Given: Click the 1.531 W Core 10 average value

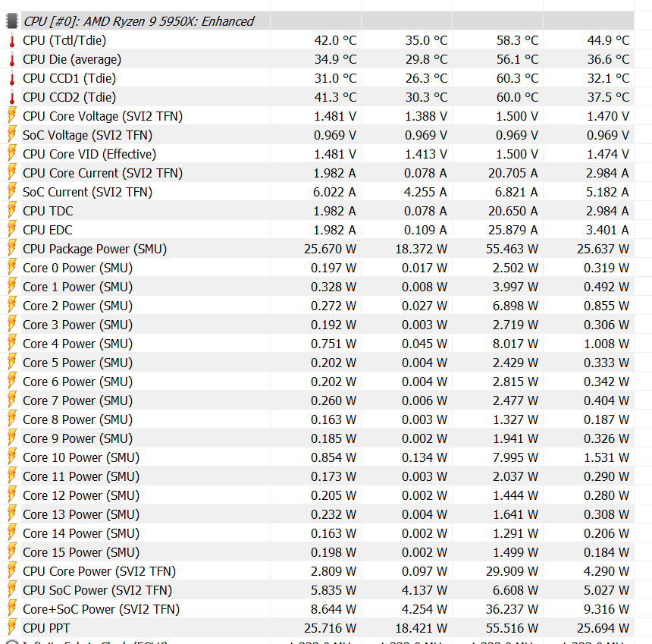Looking at the screenshot, I should pyautogui.click(x=607, y=457).
